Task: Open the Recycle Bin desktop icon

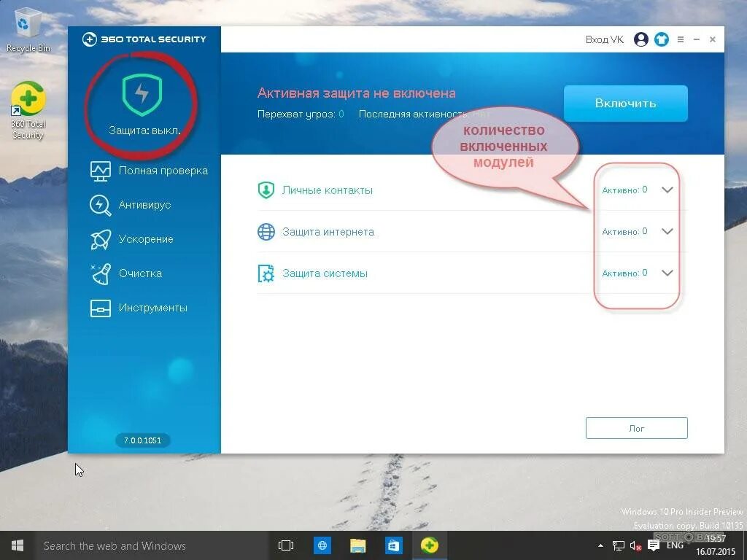Action: click(x=28, y=29)
